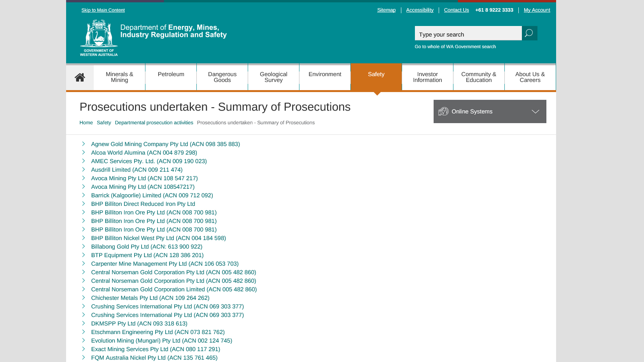Click the phone number +61 8 9222 3333

[494, 10]
